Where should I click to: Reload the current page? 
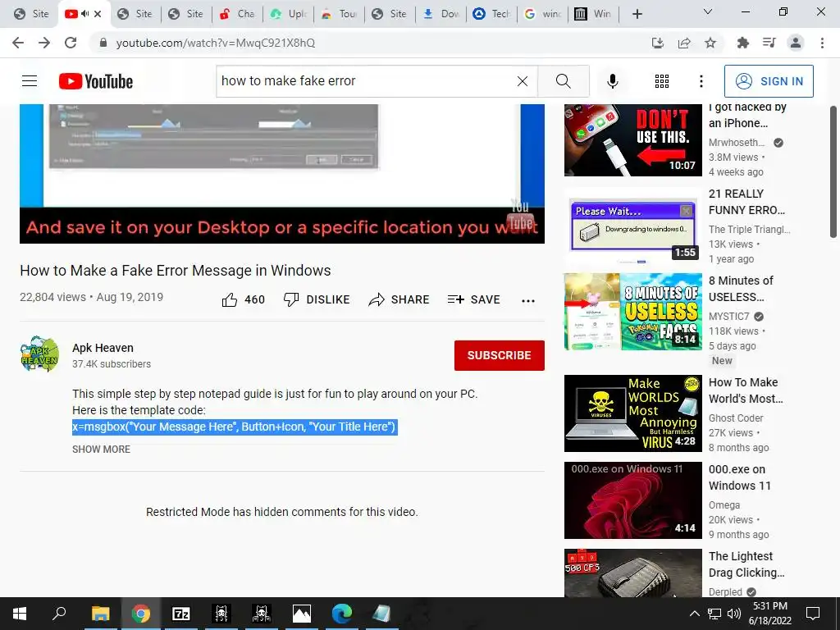click(71, 43)
